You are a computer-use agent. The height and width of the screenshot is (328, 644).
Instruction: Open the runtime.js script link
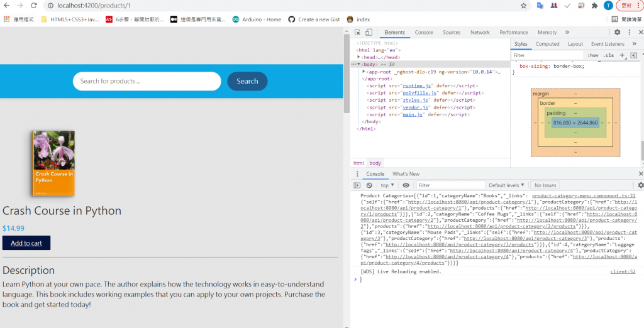pos(416,86)
